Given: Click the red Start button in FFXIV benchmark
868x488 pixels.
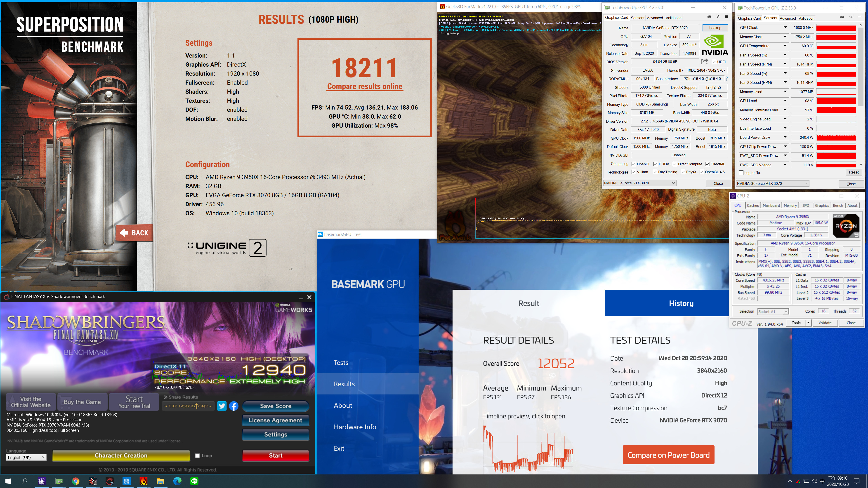Looking at the screenshot, I should click(x=276, y=456).
